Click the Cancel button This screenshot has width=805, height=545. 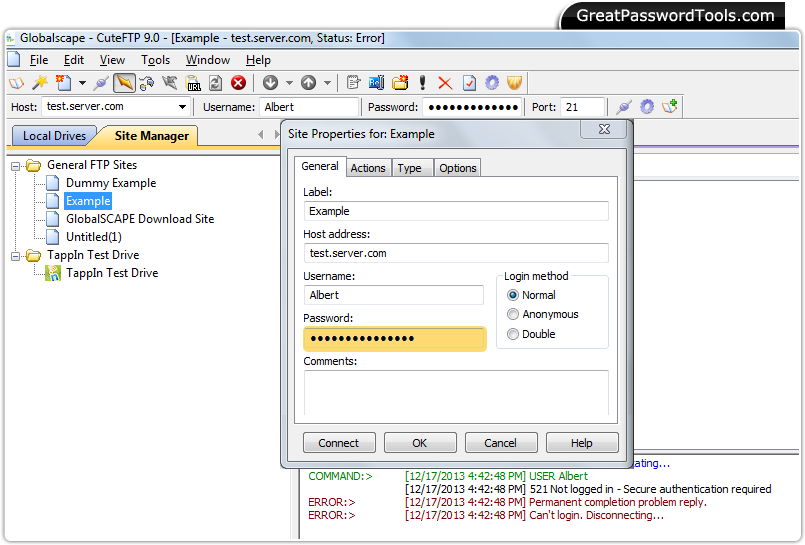pos(501,443)
